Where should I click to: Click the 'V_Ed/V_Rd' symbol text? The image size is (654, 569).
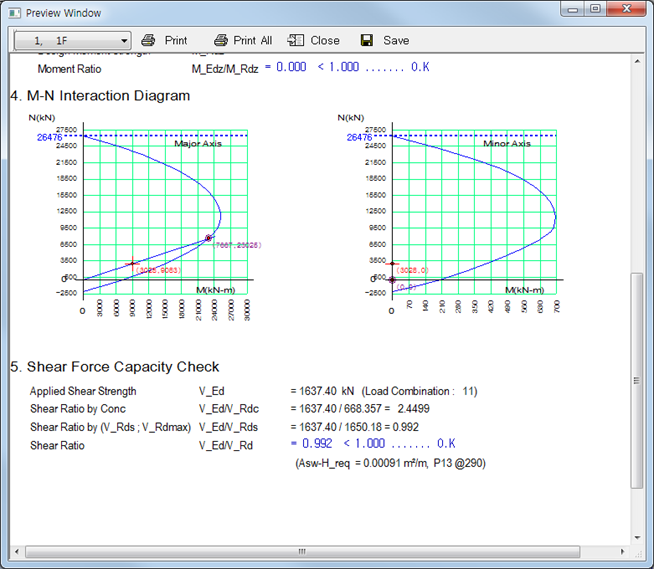(x=226, y=446)
